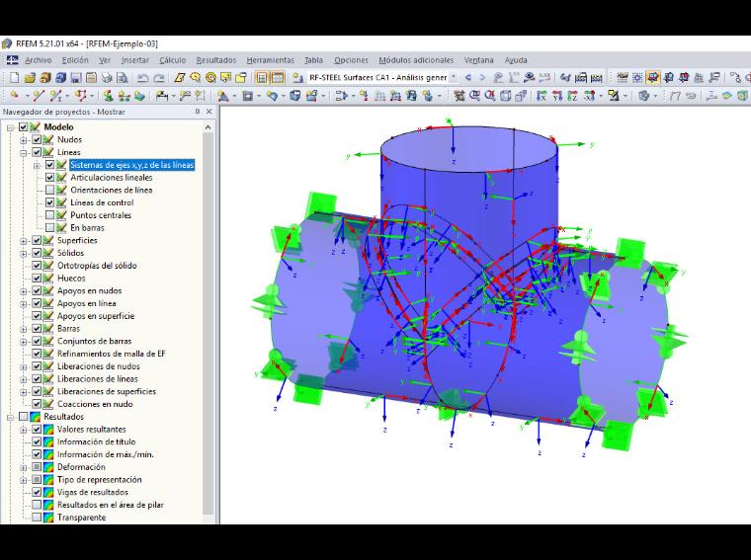This screenshot has width=751, height=560.
Task: Toggle the table panel icon
Action: (278, 78)
